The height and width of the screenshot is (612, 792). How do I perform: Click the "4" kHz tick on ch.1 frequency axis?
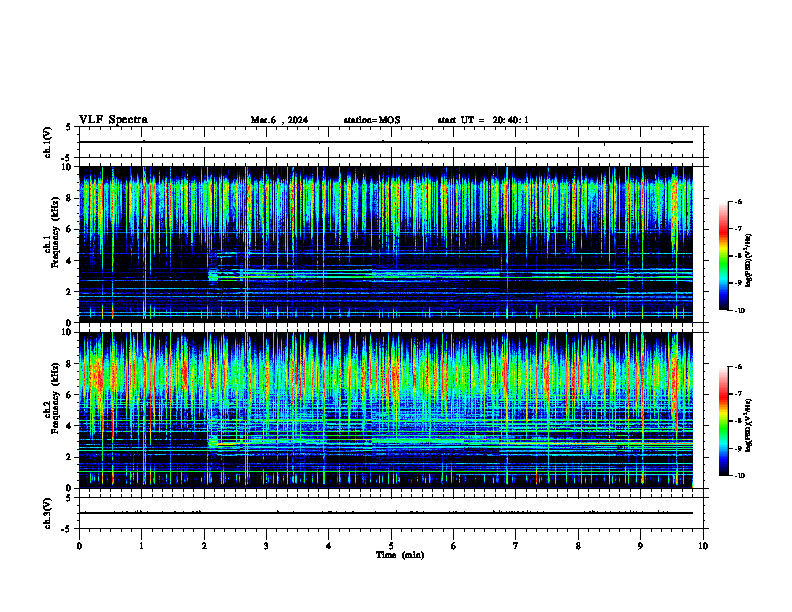70,261
